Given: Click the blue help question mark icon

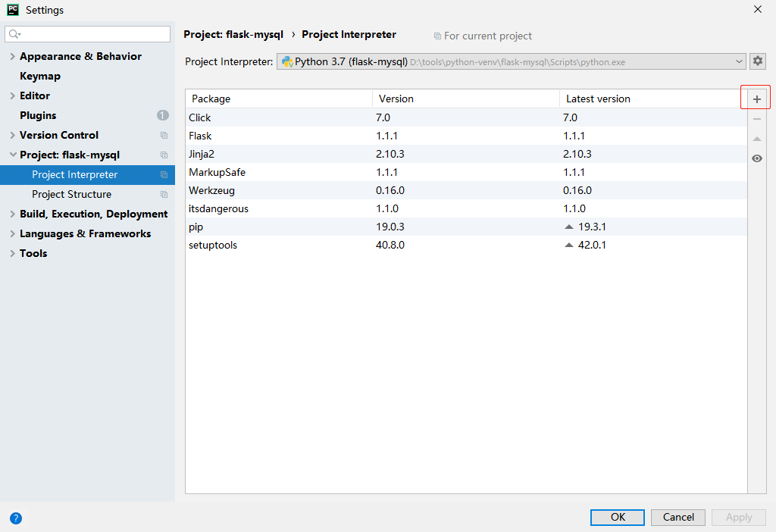Looking at the screenshot, I should click(16, 518).
